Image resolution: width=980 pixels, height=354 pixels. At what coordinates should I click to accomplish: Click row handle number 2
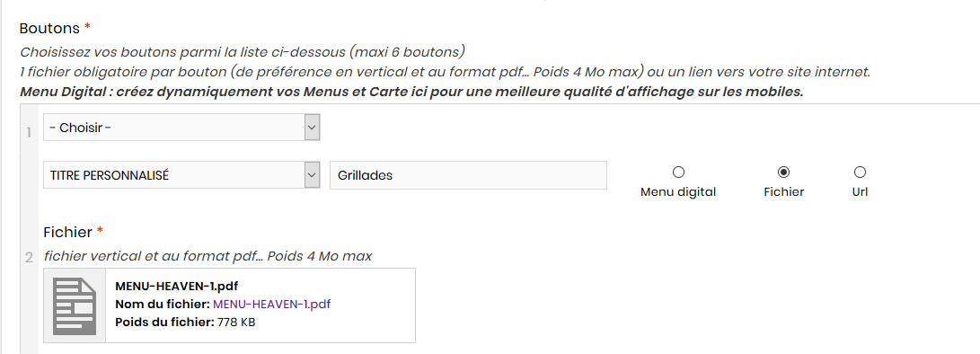pos(29,258)
